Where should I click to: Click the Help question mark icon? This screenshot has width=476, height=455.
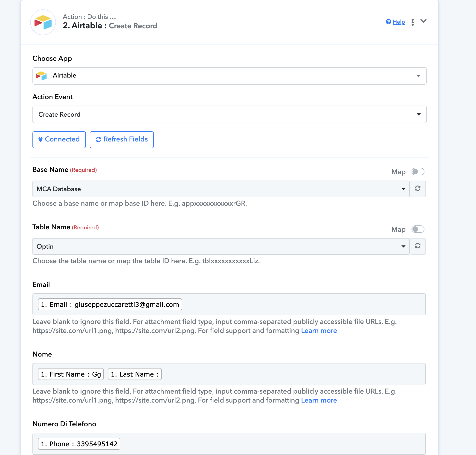pyautogui.click(x=388, y=22)
